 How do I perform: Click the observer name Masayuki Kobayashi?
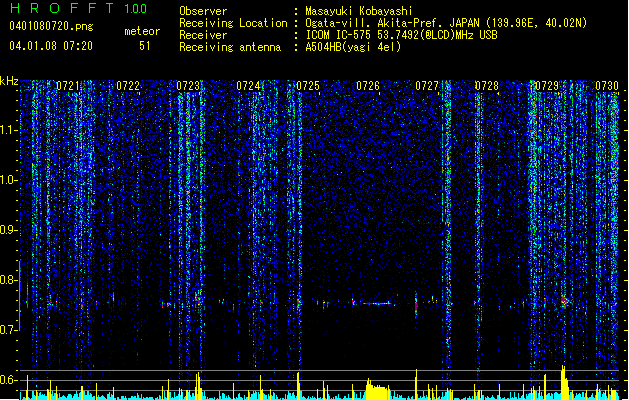[359, 11]
